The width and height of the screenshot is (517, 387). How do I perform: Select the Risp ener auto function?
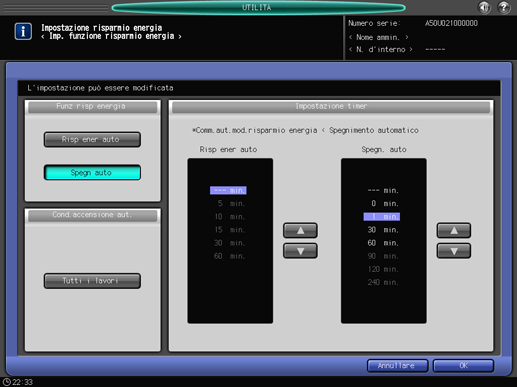(92, 139)
